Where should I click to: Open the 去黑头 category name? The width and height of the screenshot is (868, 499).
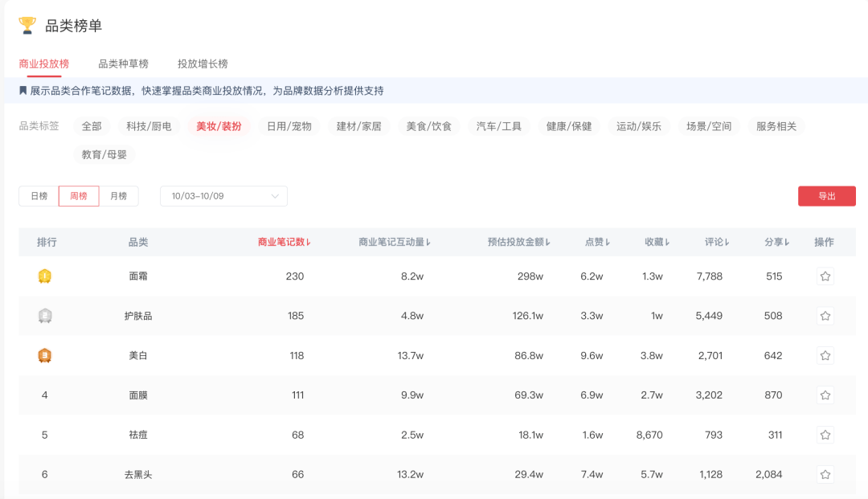[138, 474]
